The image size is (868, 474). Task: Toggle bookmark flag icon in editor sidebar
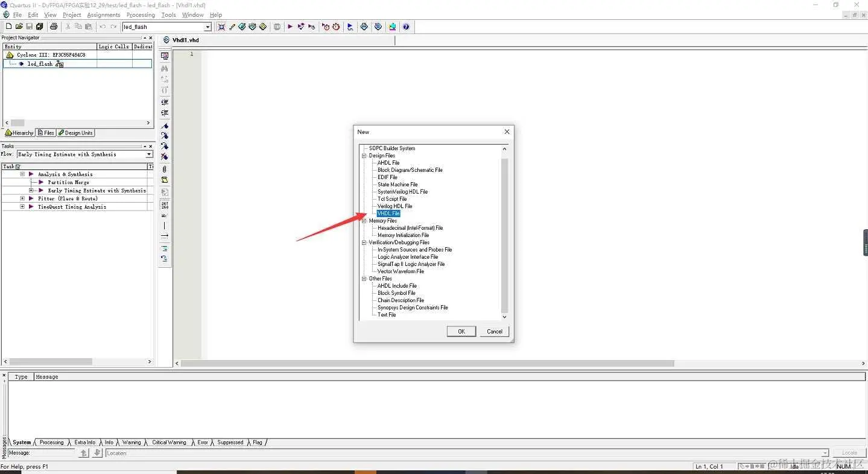tap(165, 125)
